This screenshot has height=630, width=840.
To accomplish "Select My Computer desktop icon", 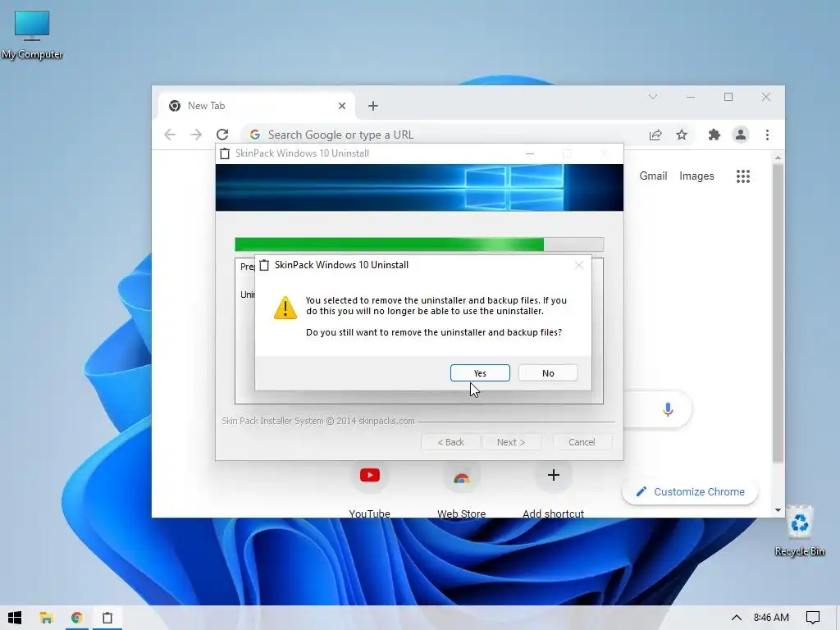I will [x=32, y=34].
